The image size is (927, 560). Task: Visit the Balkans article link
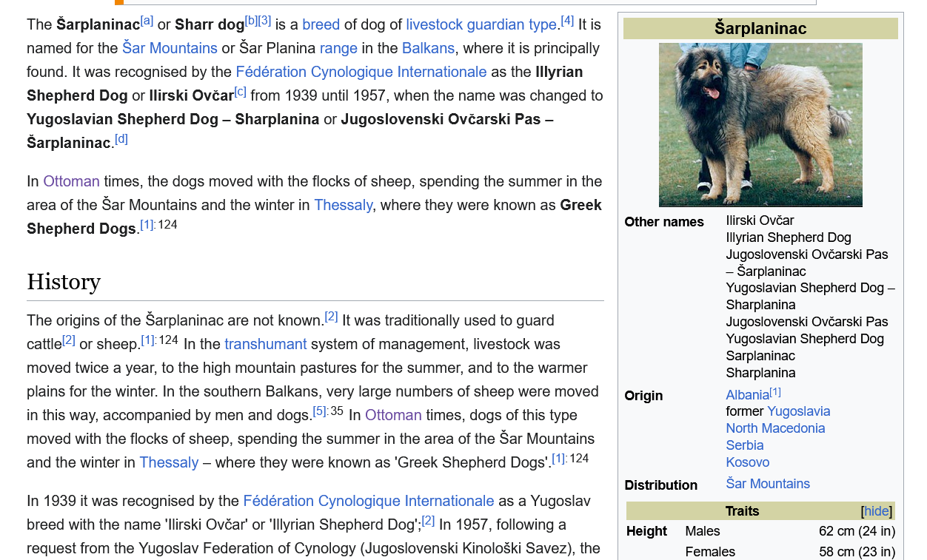[428, 48]
